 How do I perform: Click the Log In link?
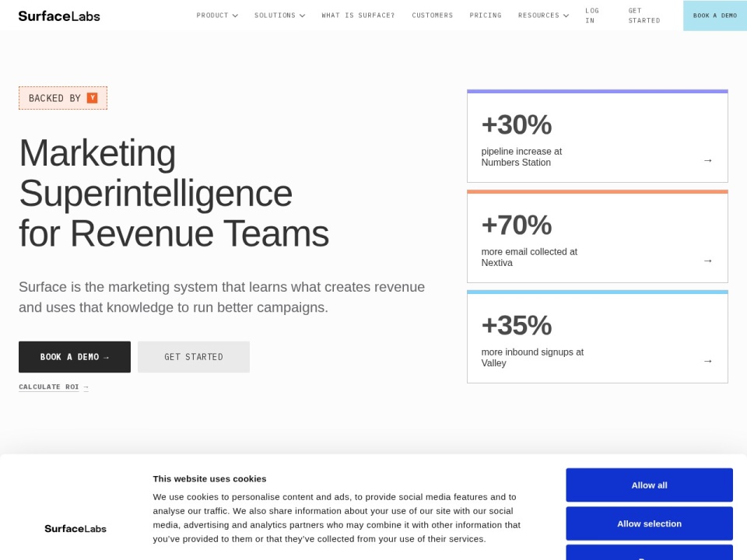(x=592, y=16)
